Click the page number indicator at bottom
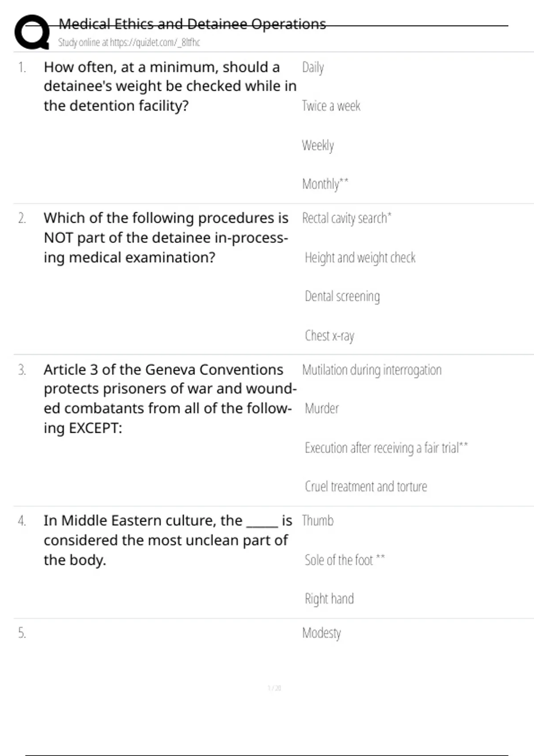Screen dimensions: 534x756 [x=274, y=688]
